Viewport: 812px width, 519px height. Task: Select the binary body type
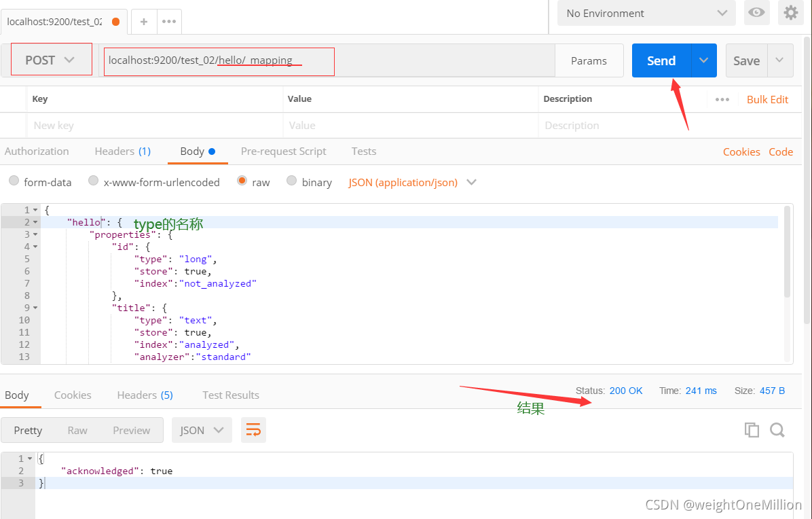tap(291, 180)
